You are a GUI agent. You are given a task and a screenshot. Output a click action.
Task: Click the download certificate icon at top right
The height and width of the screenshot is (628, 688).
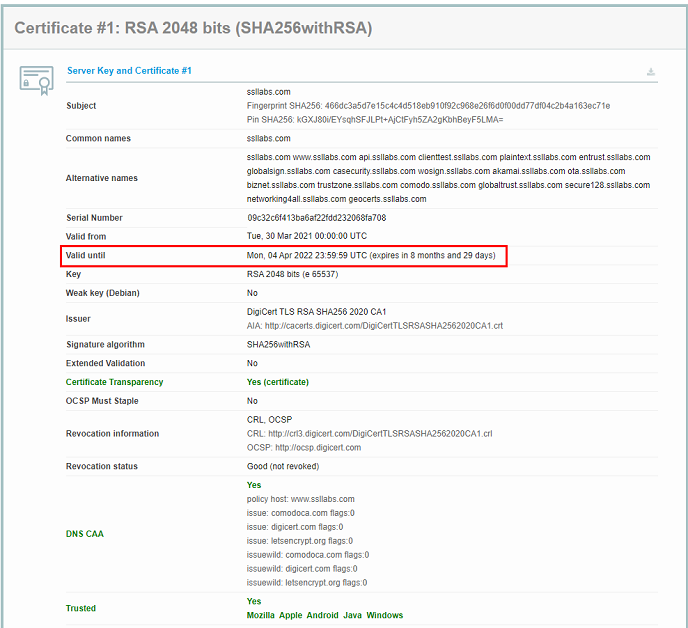click(x=651, y=72)
